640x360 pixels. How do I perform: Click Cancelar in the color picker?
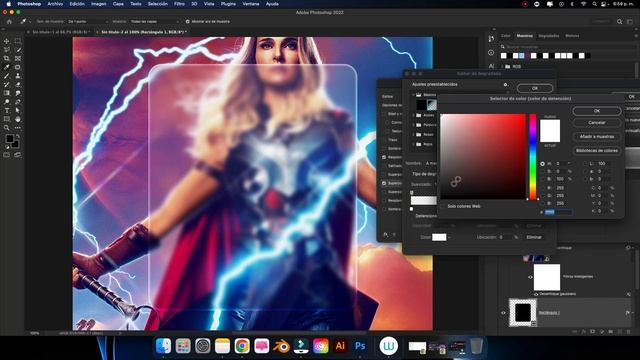click(x=597, y=122)
